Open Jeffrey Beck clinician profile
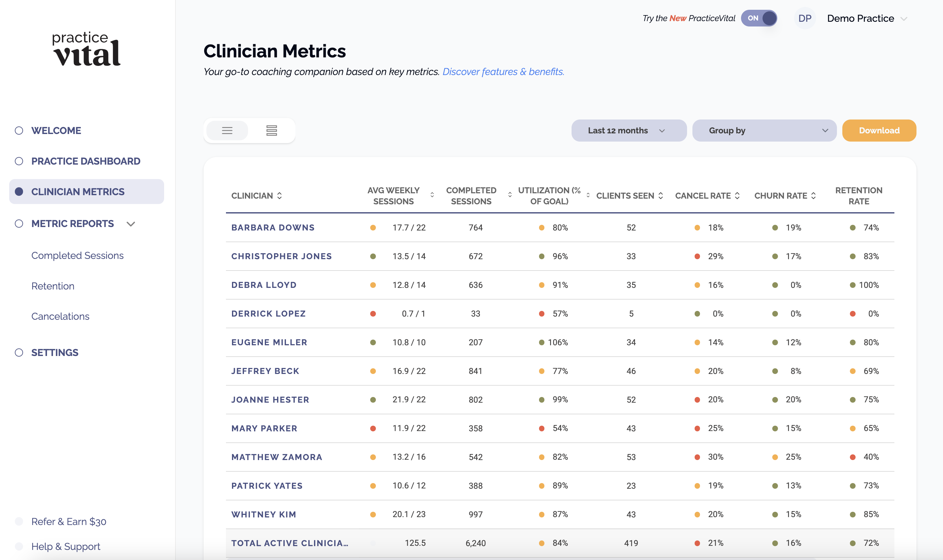Viewport: 943px width, 560px height. click(x=265, y=371)
